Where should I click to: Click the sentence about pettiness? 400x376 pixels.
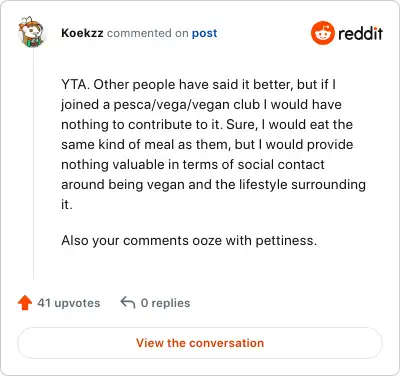click(x=189, y=240)
